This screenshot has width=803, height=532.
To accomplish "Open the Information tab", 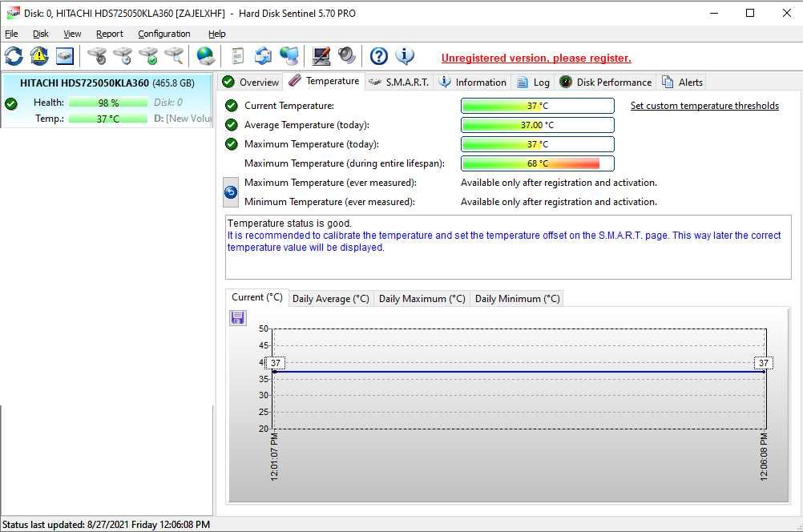I will [473, 83].
